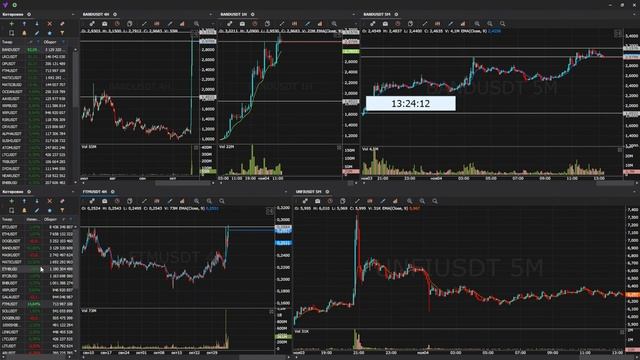Click the orange indicators icon on the FTMUSDT 4H toolbar

coord(157,201)
